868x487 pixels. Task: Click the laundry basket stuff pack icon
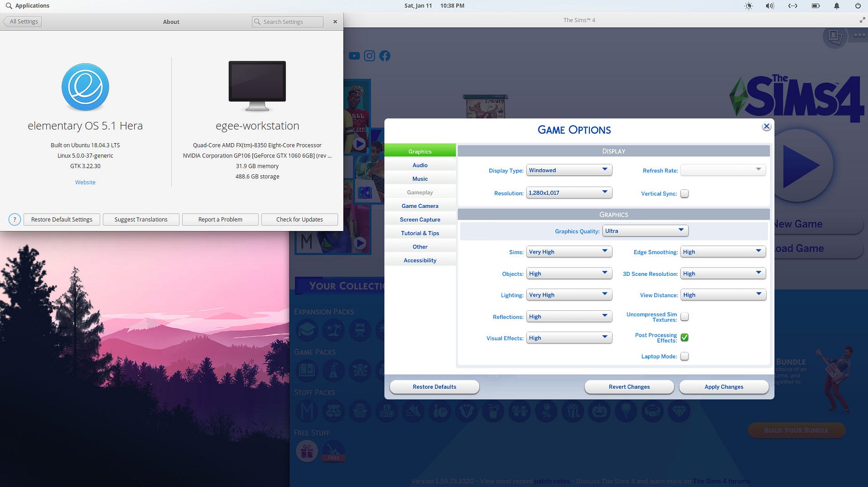coord(360,411)
